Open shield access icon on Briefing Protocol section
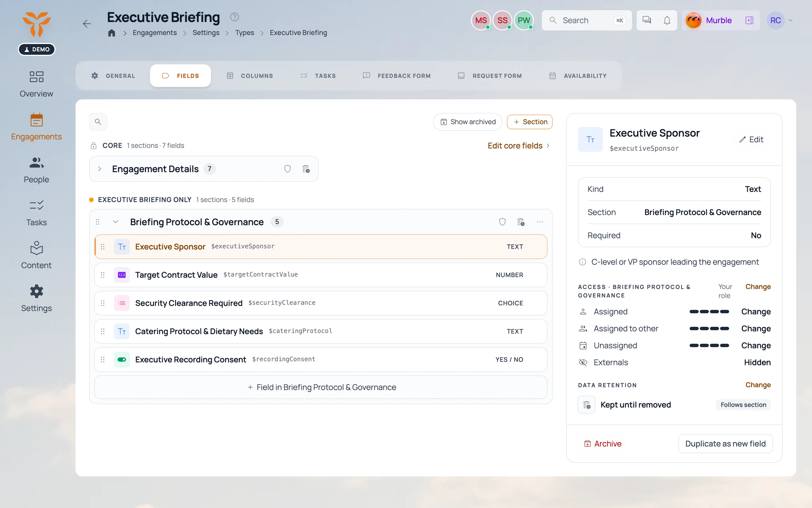The height and width of the screenshot is (508, 812). tap(502, 222)
